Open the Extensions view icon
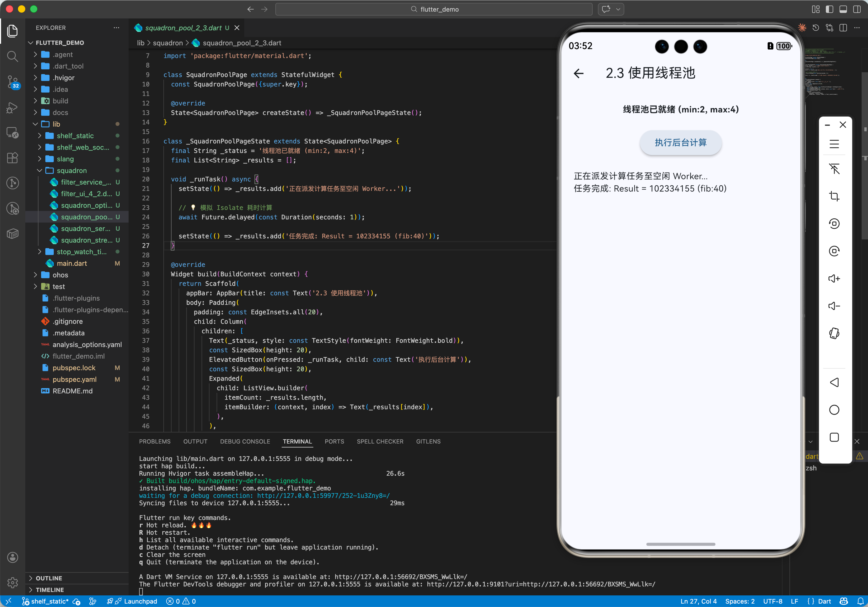Screen dimensions: 868x607 pyautogui.click(x=12, y=158)
